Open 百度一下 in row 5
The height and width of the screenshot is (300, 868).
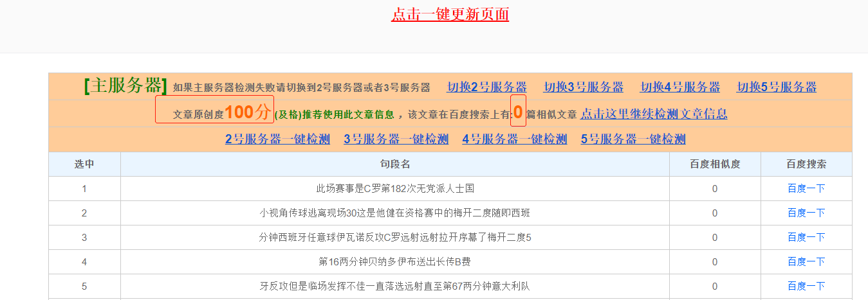tap(806, 287)
